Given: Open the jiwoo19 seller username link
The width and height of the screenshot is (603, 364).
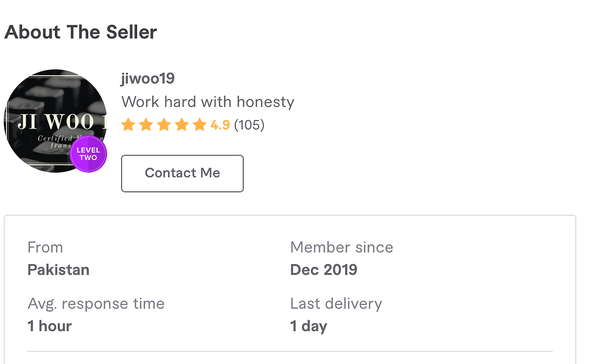Looking at the screenshot, I should [x=148, y=78].
